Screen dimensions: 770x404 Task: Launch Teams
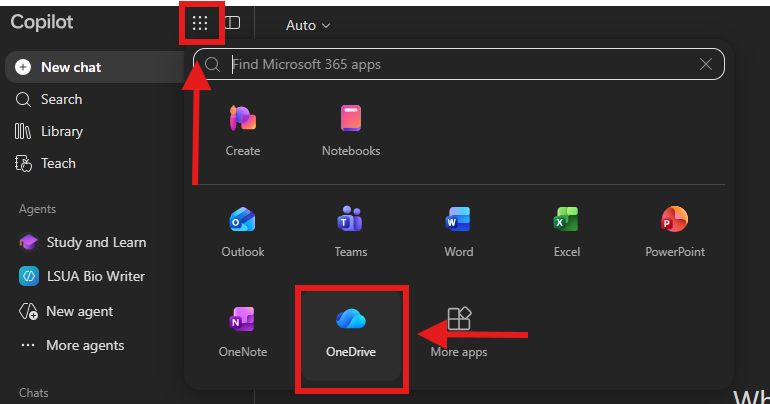(x=351, y=232)
